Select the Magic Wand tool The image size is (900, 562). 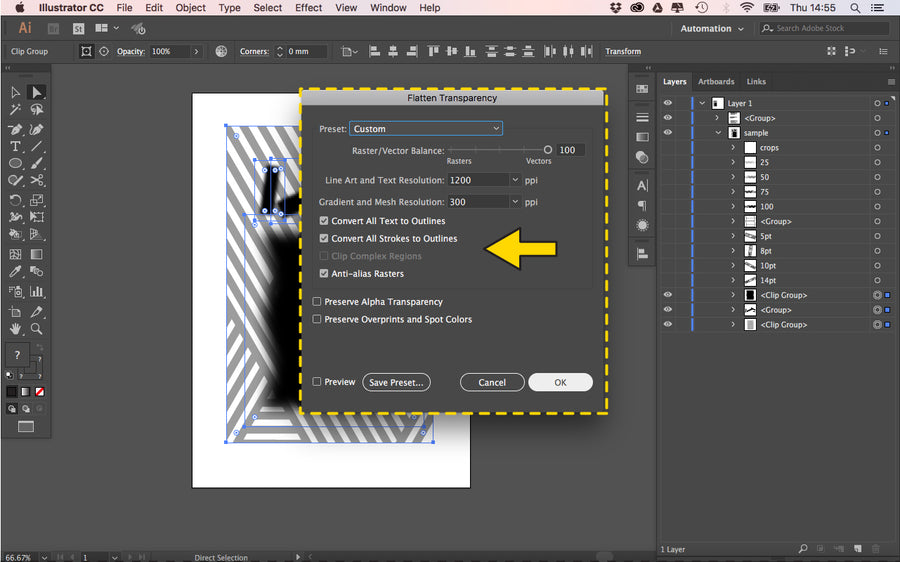[16, 110]
